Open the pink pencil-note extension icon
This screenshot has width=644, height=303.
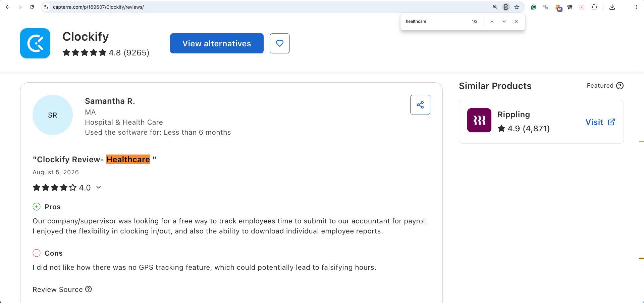[582, 7]
